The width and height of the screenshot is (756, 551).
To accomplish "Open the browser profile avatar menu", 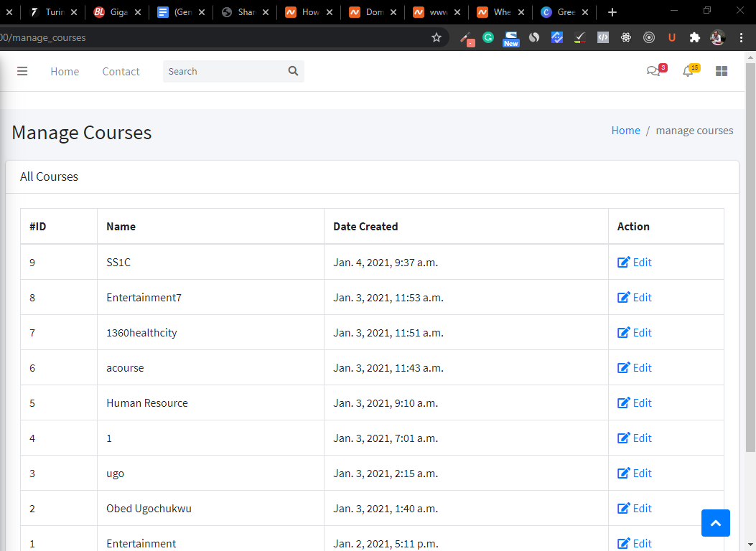I will [717, 37].
